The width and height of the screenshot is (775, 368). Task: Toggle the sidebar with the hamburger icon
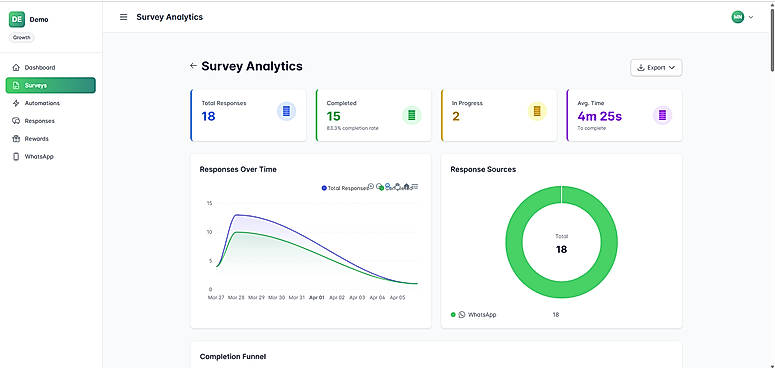pos(124,17)
